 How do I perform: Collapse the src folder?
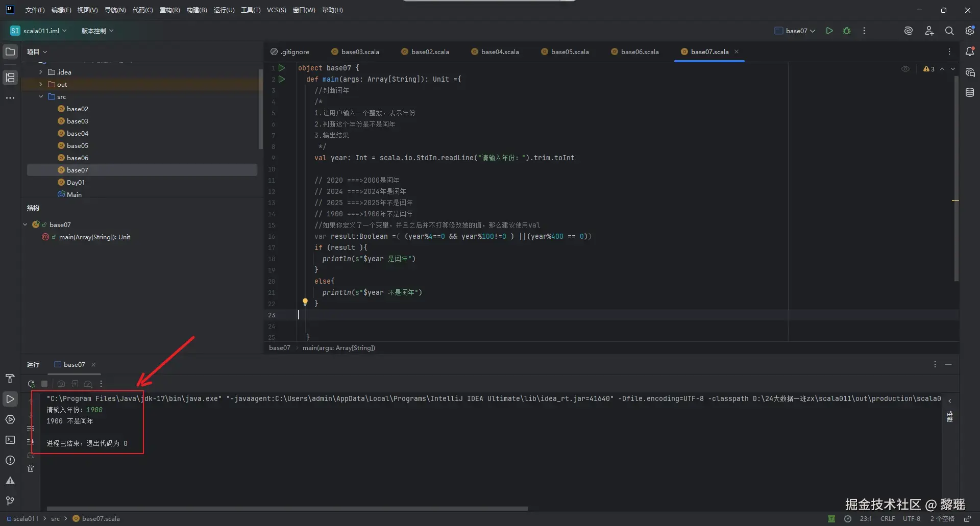[x=41, y=96]
